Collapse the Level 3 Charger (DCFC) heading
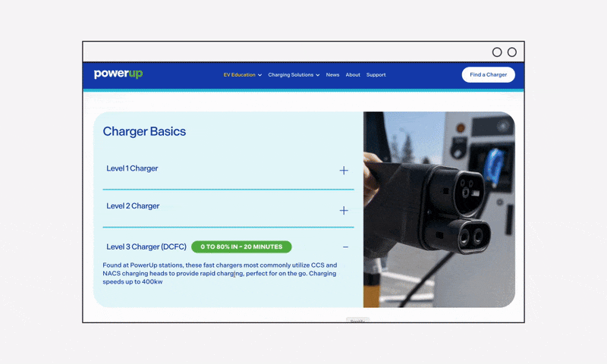Image resolution: width=607 pixels, height=364 pixels. [x=146, y=246]
